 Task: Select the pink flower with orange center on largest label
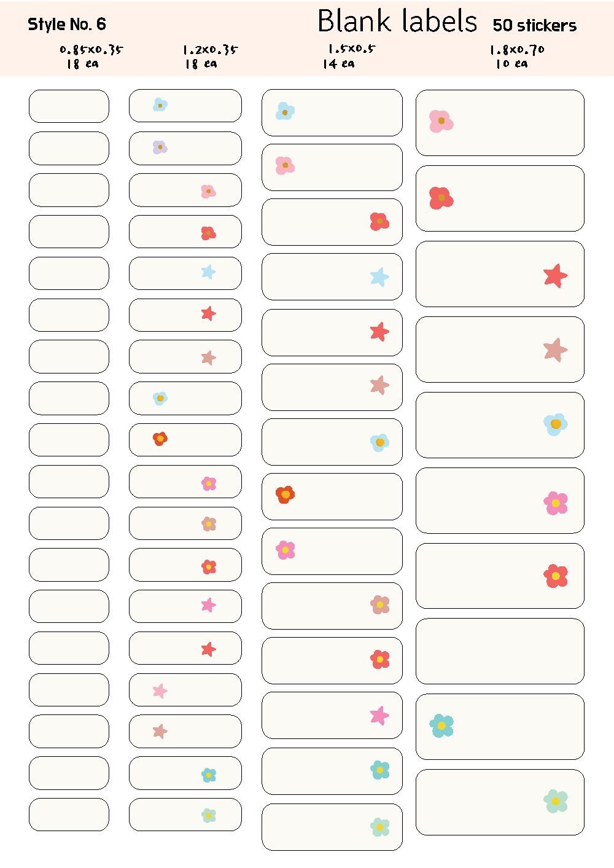(x=441, y=122)
